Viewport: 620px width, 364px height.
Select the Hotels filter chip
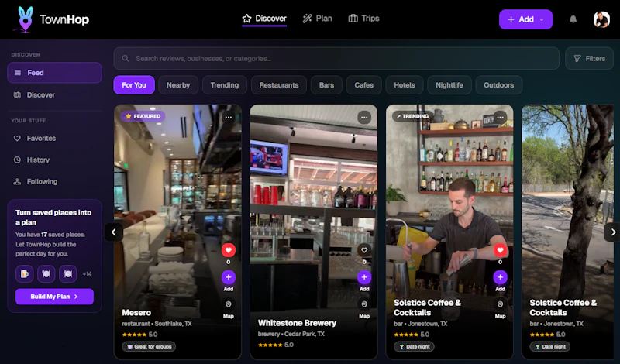tap(405, 85)
